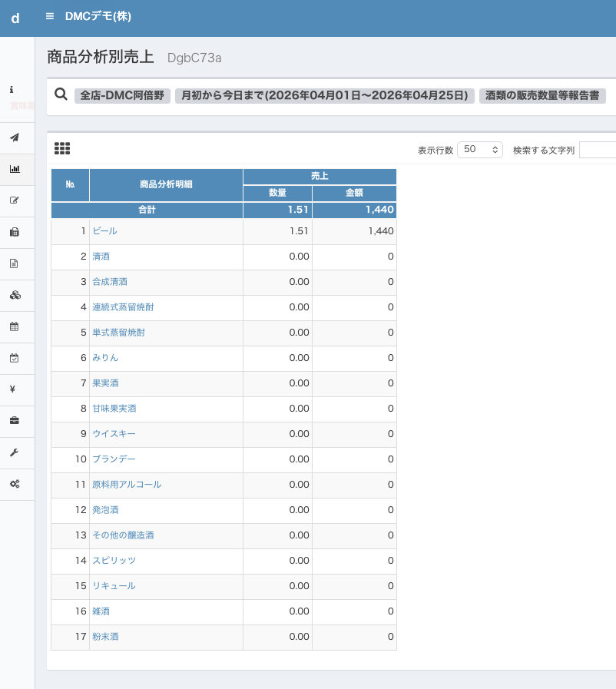Click the pencil edit sidebar icon
The image size is (616, 689).
coord(14,200)
